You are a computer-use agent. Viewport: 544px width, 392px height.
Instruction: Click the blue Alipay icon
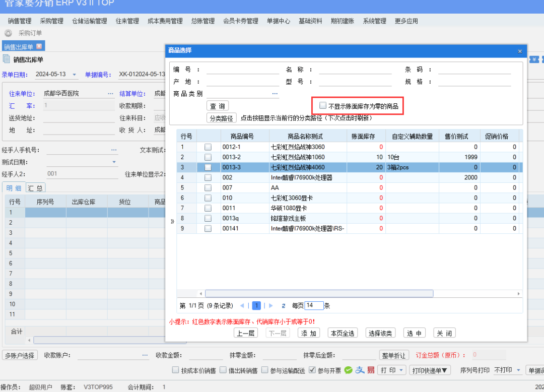(x=360, y=370)
